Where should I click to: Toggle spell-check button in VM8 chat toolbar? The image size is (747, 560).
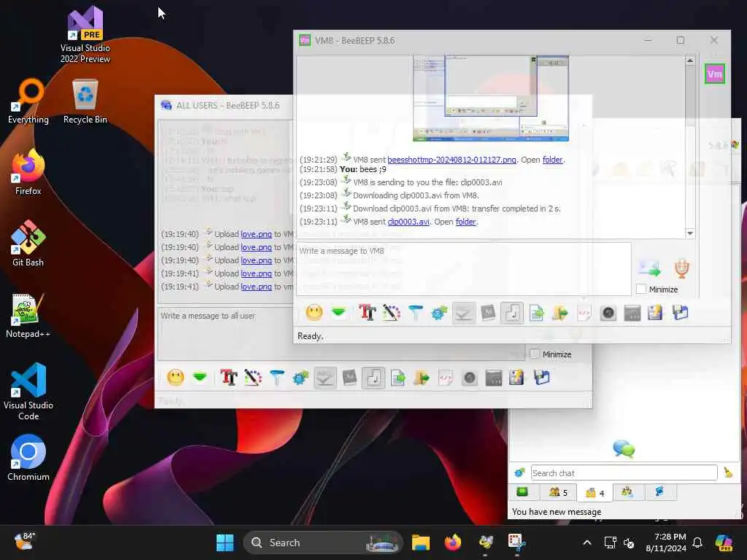point(463,313)
